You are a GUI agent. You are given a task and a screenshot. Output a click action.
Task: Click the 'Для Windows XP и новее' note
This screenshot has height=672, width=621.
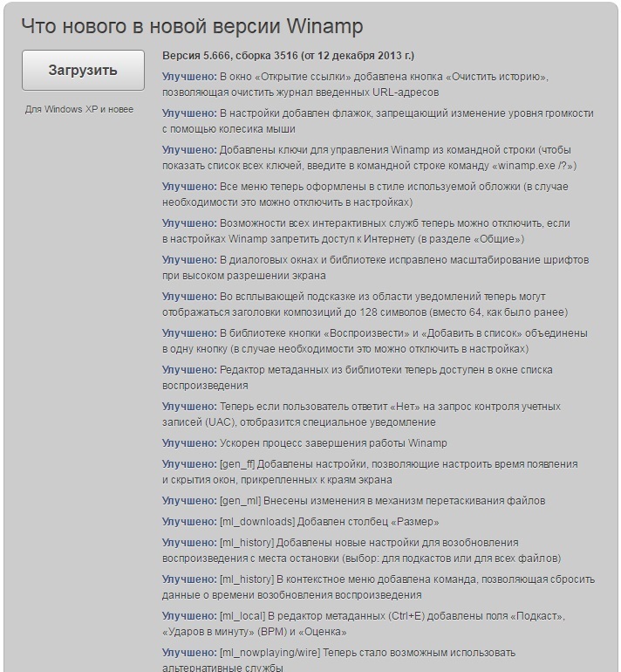(79, 109)
